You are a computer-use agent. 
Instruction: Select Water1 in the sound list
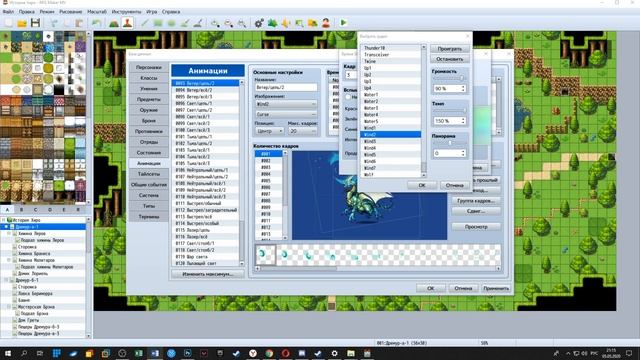[x=391, y=95]
